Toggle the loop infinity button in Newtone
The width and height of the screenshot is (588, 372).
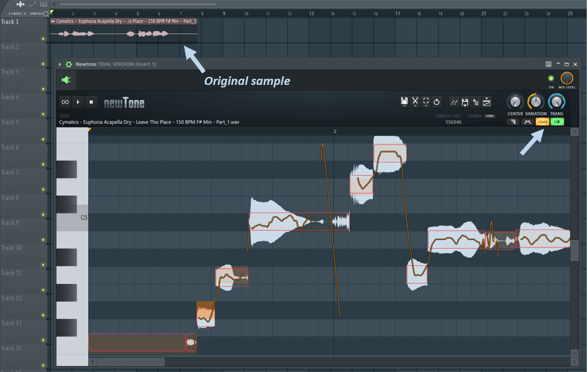tap(65, 102)
